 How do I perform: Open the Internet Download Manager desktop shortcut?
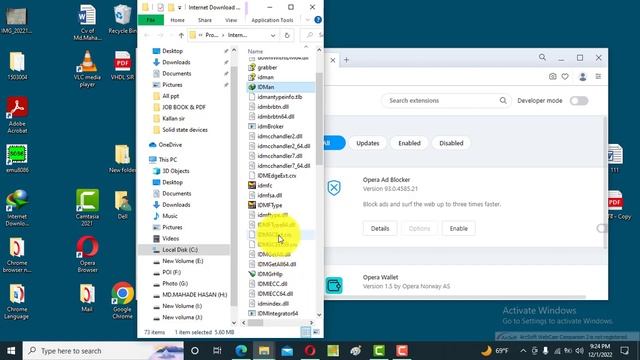[x=17, y=208]
